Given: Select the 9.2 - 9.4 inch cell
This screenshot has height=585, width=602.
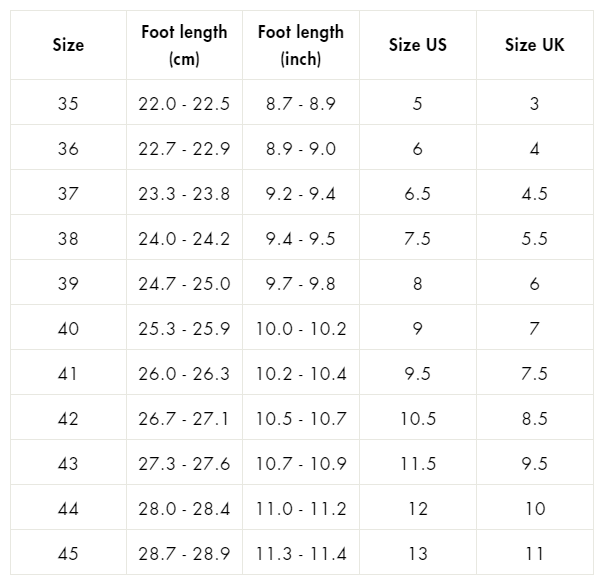Looking at the screenshot, I should [300, 194].
